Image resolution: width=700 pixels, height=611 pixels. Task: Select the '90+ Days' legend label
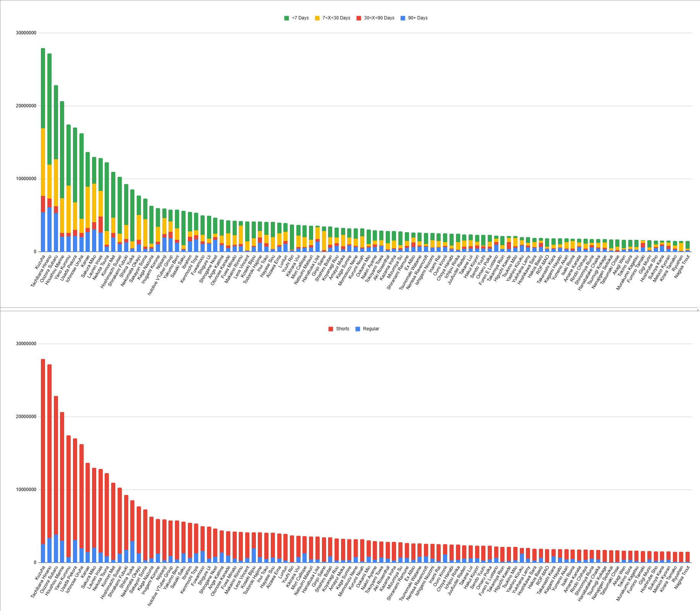coord(418,18)
